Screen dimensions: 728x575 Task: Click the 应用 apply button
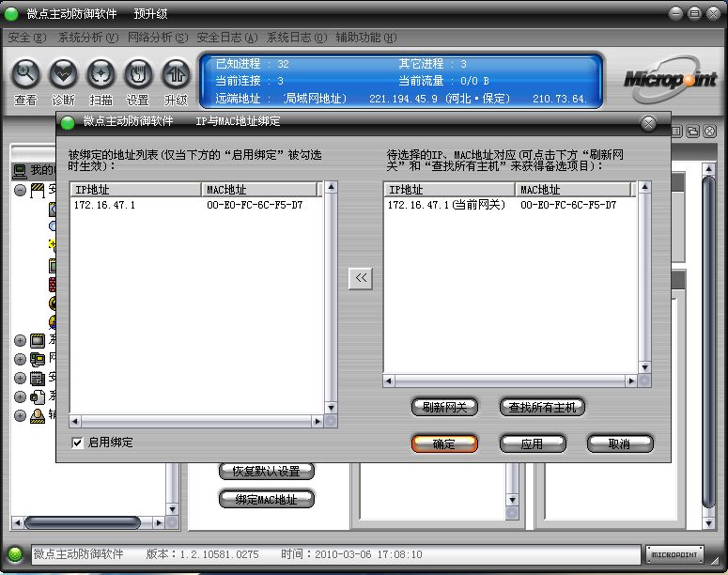point(533,443)
